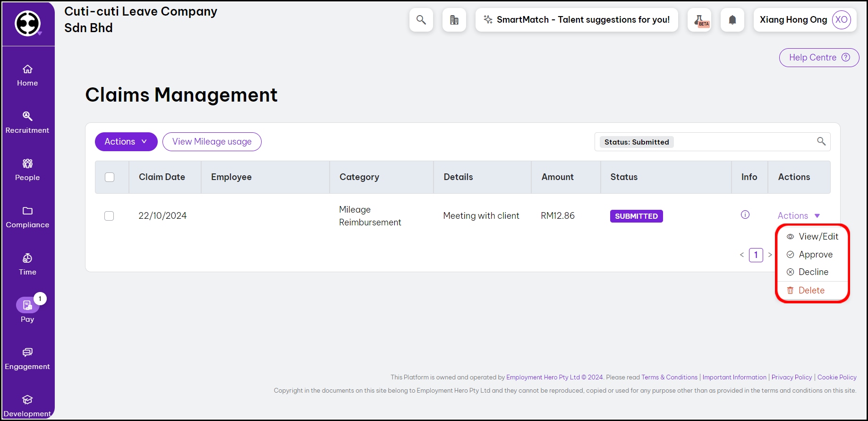
Task: Click the Status: Submitted search field
Action: point(741,142)
